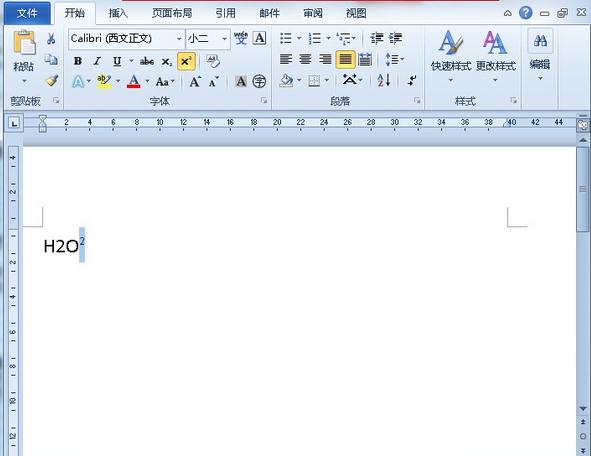Click the enclosed character 字 icon

click(259, 81)
